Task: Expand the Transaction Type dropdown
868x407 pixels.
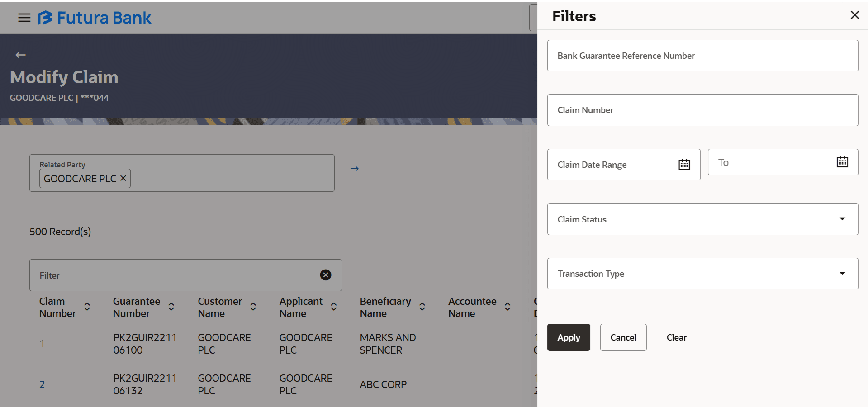Action: [842, 273]
